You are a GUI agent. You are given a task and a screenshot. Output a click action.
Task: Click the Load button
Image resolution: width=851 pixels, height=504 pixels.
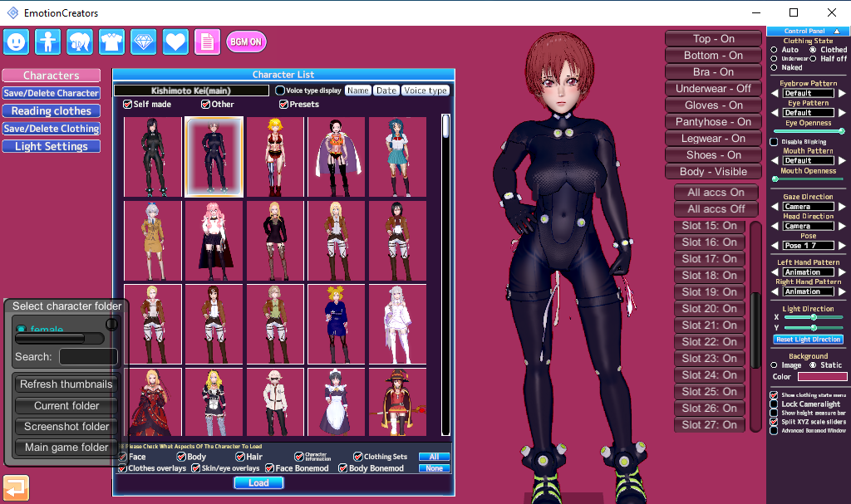coord(258,482)
